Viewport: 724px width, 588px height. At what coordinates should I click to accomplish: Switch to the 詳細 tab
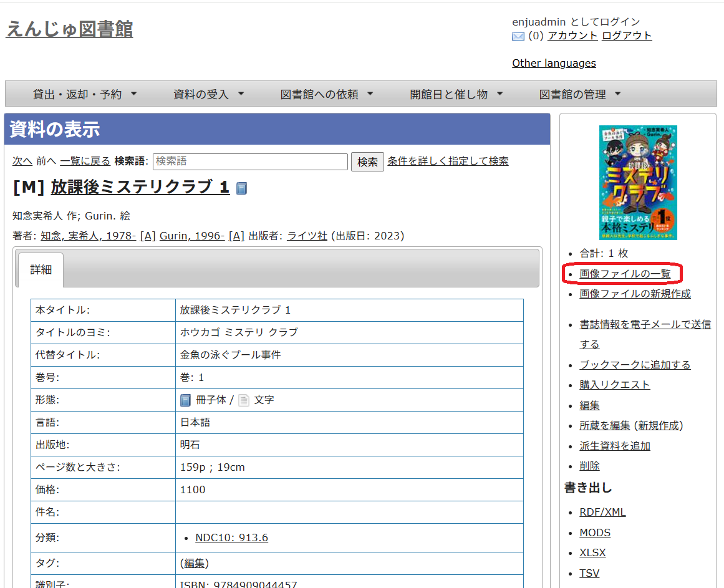coord(41,269)
